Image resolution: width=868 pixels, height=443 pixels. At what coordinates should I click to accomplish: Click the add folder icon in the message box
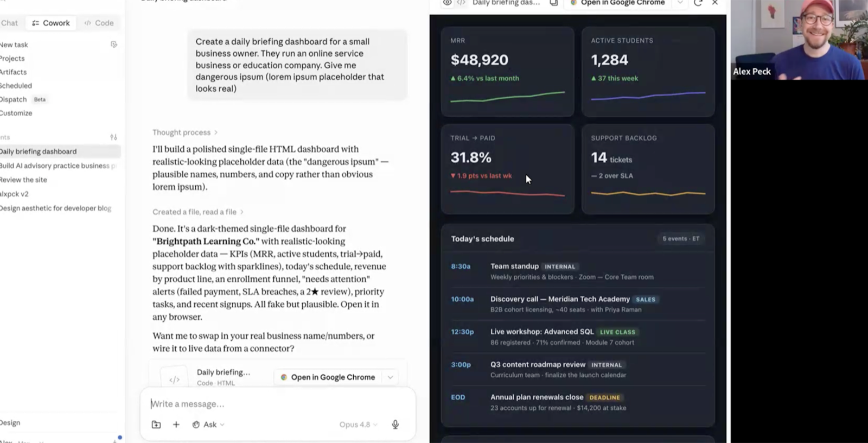156,425
